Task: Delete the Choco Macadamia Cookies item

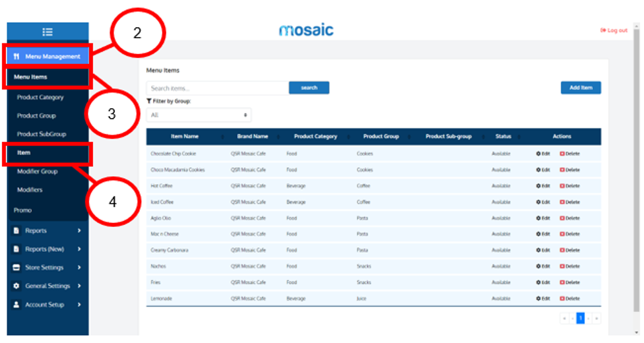Action: (569, 170)
